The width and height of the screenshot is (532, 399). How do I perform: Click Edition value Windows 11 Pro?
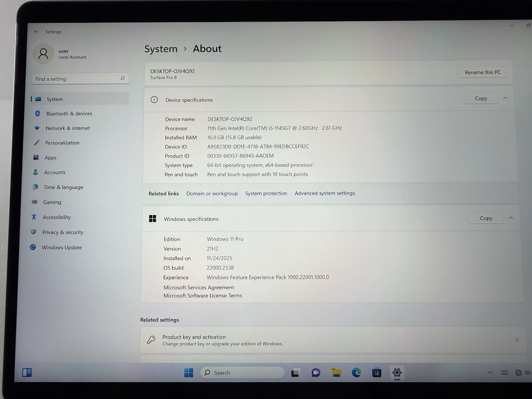(x=225, y=239)
